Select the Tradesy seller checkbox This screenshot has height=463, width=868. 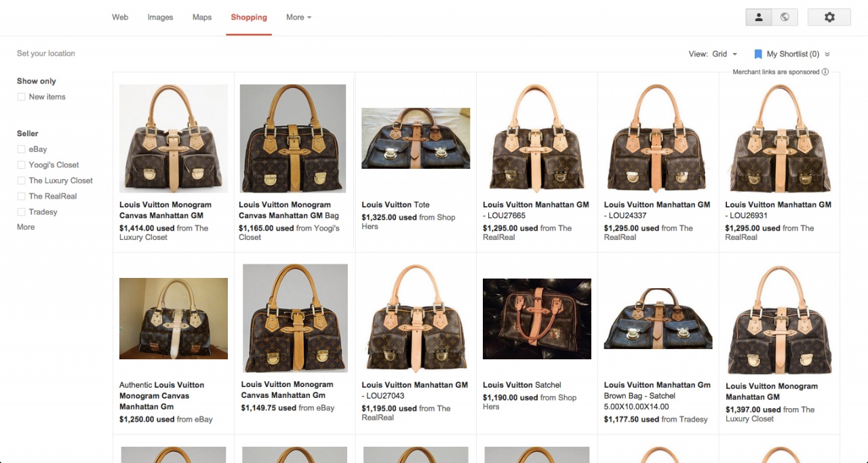tap(22, 212)
